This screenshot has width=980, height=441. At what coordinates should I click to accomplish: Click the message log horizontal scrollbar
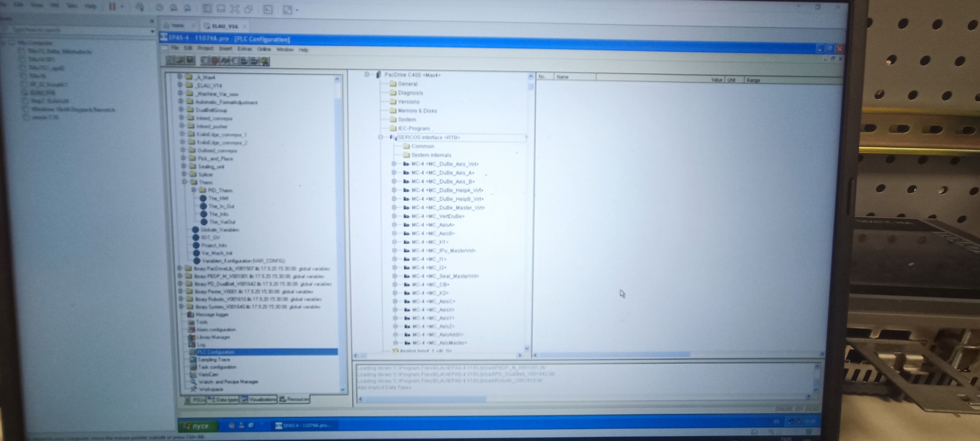click(x=584, y=398)
